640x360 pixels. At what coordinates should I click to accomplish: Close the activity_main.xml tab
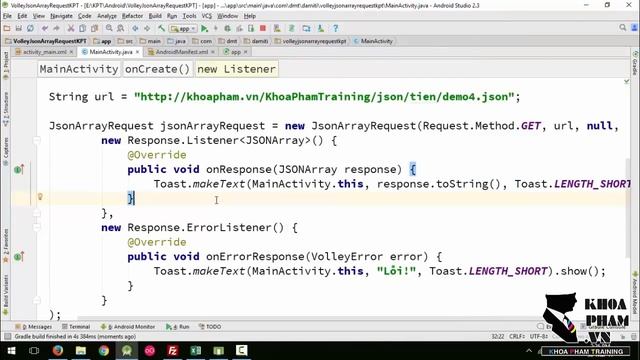[x=71, y=52]
